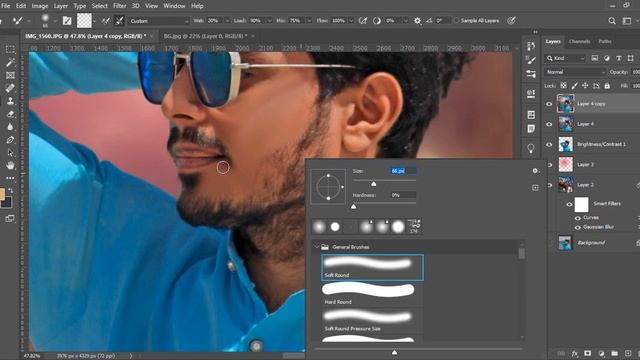Filter layers by type (T) icon
This screenshot has width=640, height=360.
click(619, 58)
